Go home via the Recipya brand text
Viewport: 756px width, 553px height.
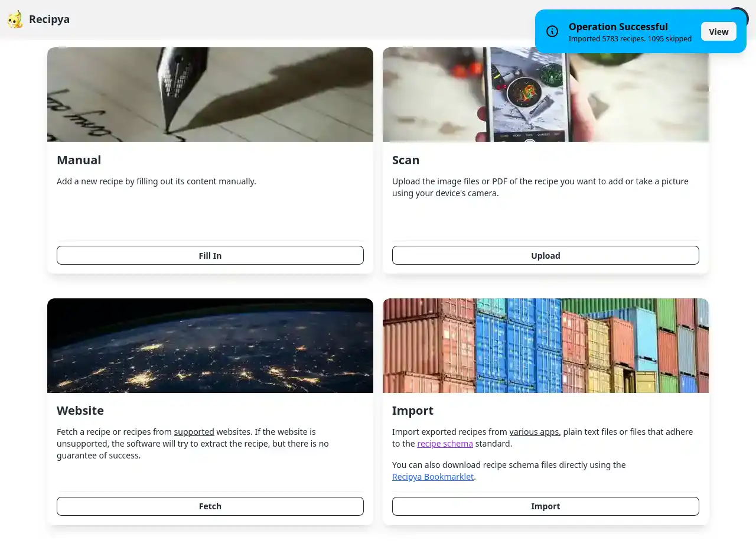pos(49,19)
